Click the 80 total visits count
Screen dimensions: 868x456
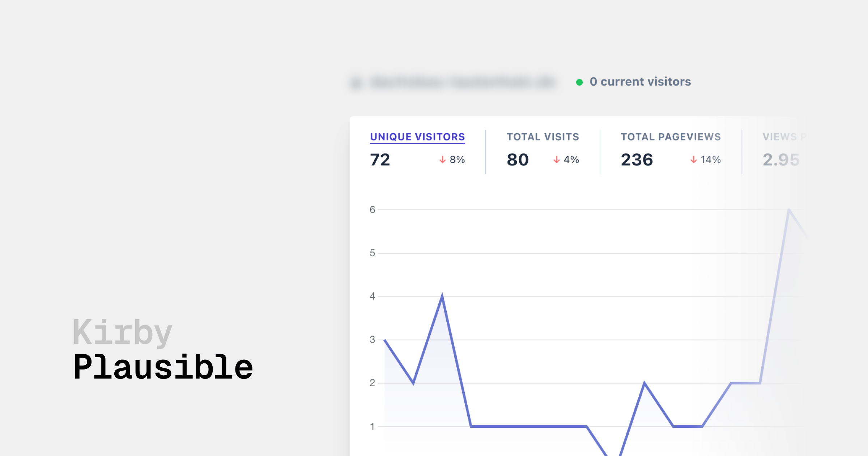tap(518, 160)
